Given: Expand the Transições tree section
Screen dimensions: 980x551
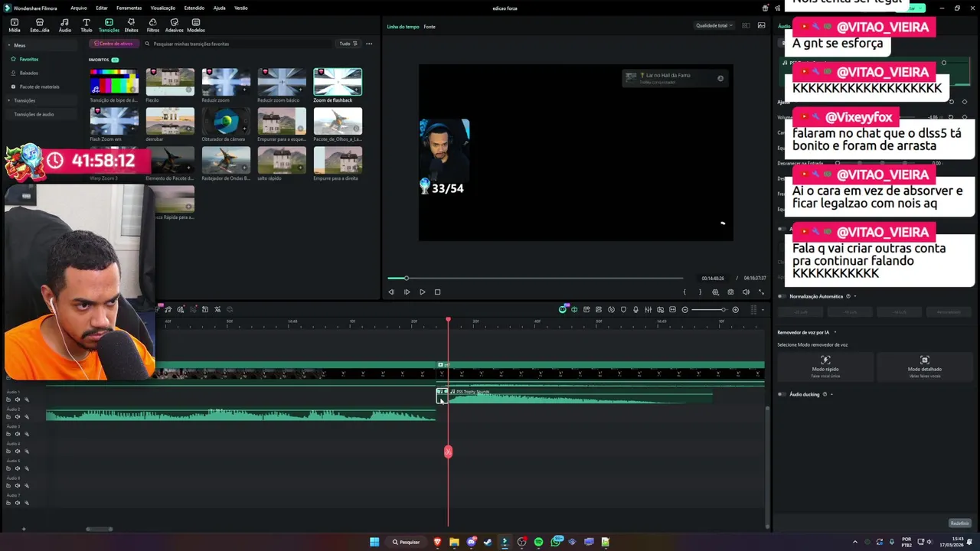Looking at the screenshot, I should [9, 100].
